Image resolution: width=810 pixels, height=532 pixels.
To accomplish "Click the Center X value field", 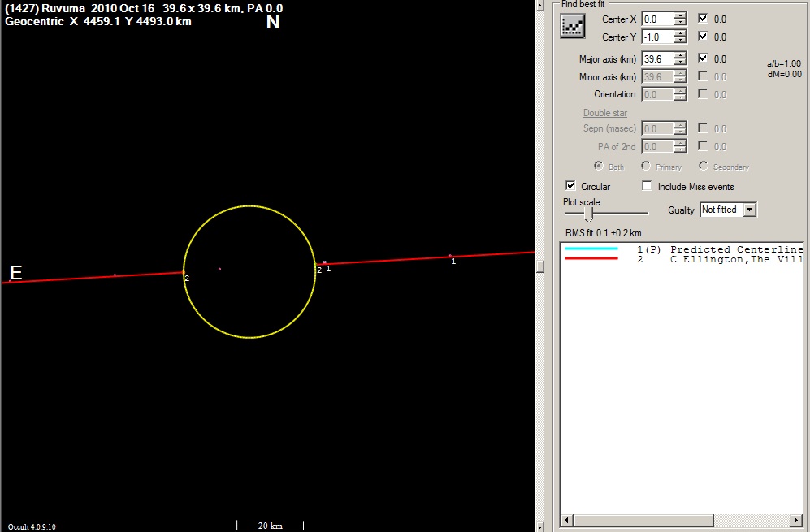I will [x=657, y=19].
